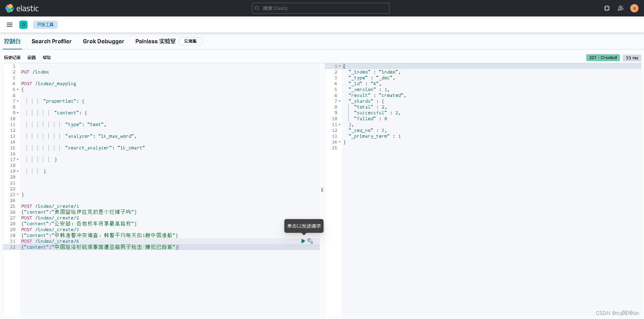Click the "_primary_term" : 1 response line
The image size is (644, 319).
(x=375, y=136)
